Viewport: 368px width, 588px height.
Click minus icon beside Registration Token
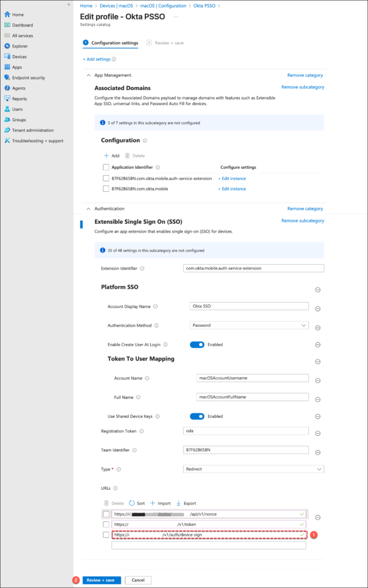click(x=317, y=434)
